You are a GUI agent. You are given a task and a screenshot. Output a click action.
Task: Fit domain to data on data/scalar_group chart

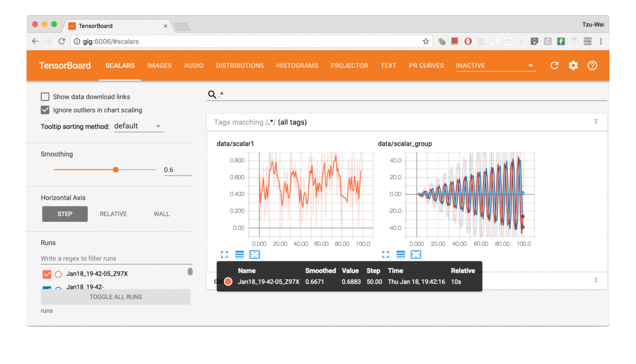coord(416,254)
